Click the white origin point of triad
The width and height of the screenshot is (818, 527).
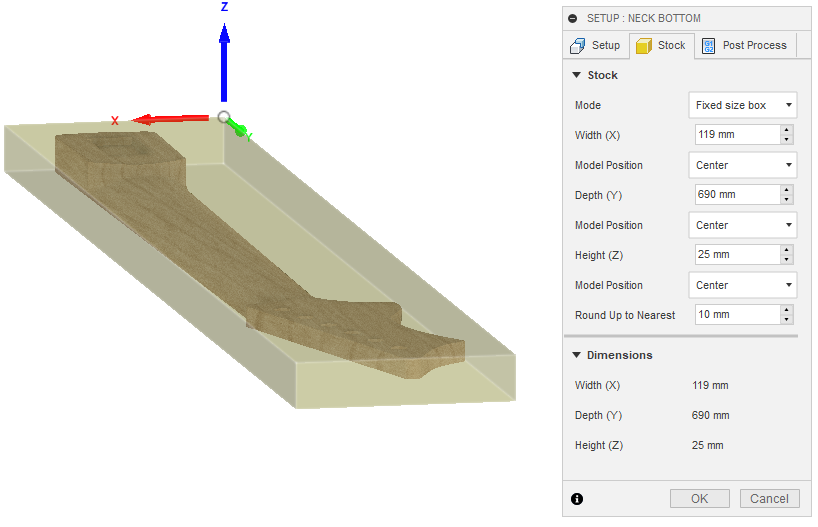224,117
